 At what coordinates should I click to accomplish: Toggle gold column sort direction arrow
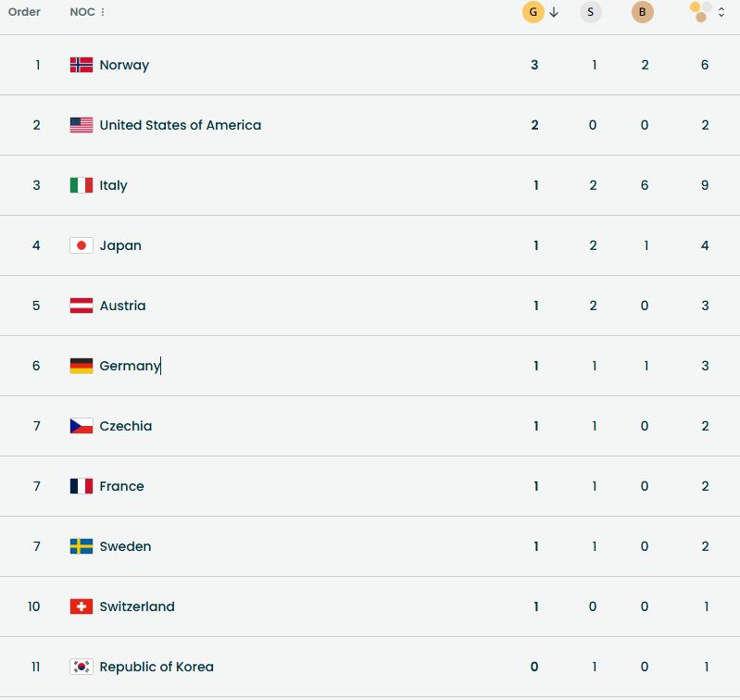pyautogui.click(x=554, y=12)
